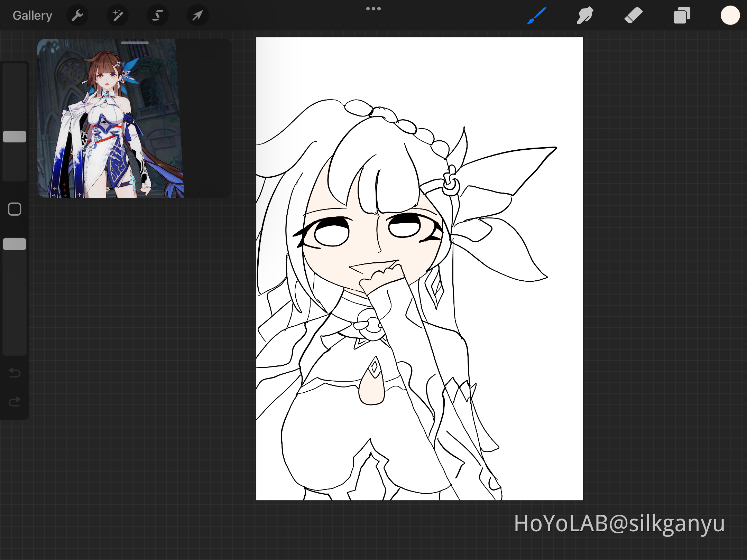
Task: Activate the Eraser tool
Action: coord(633,15)
